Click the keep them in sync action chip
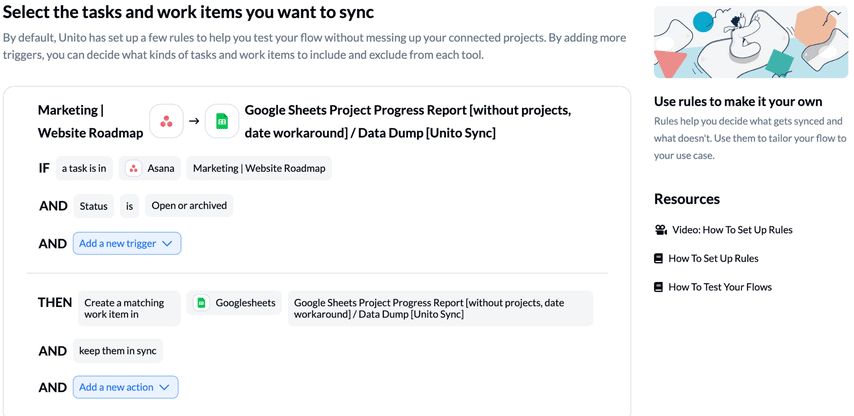 (x=118, y=351)
